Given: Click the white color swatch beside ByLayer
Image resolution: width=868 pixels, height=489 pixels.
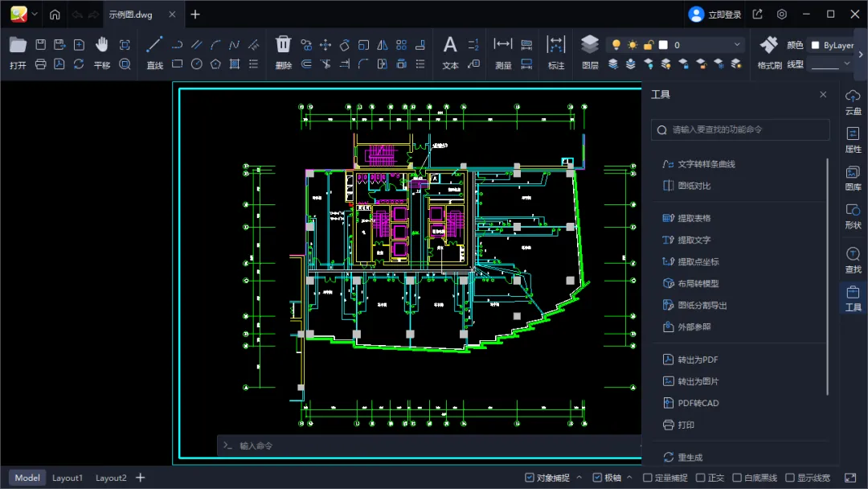Looking at the screenshot, I should coord(816,45).
